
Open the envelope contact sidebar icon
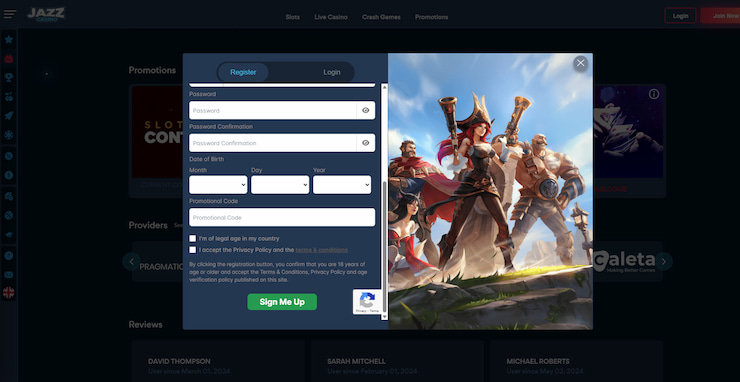tap(8, 275)
